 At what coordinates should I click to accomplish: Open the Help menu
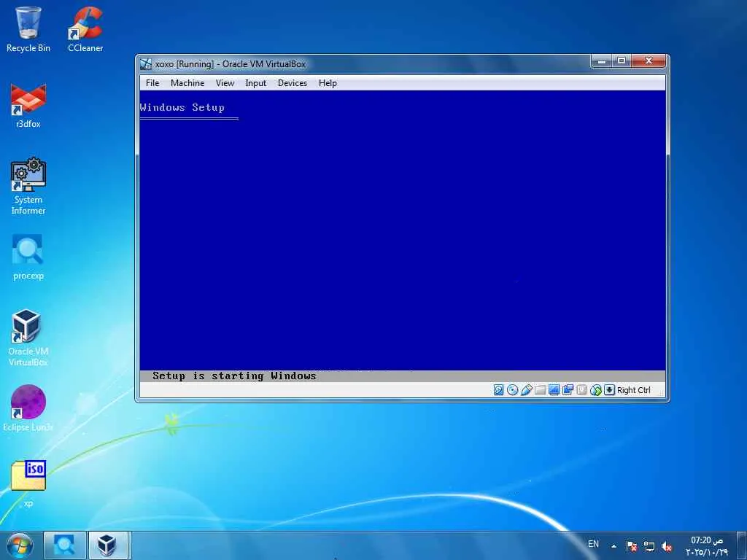tap(328, 83)
